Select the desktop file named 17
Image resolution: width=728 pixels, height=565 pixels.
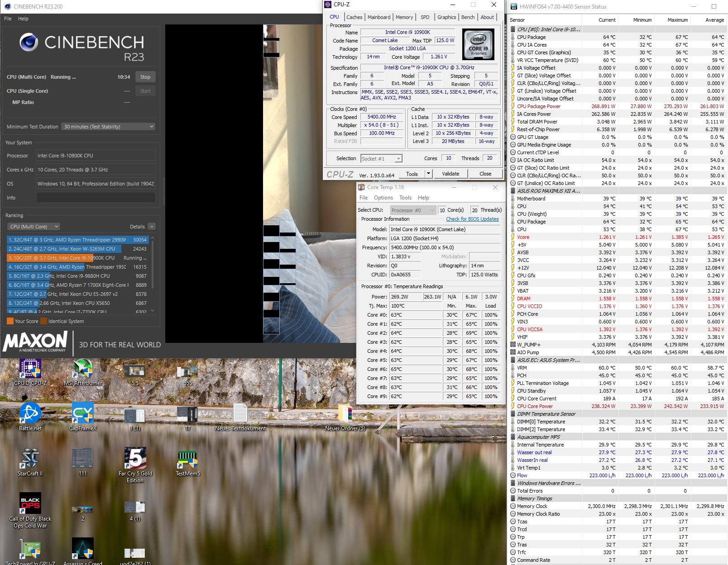tap(188, 418)
